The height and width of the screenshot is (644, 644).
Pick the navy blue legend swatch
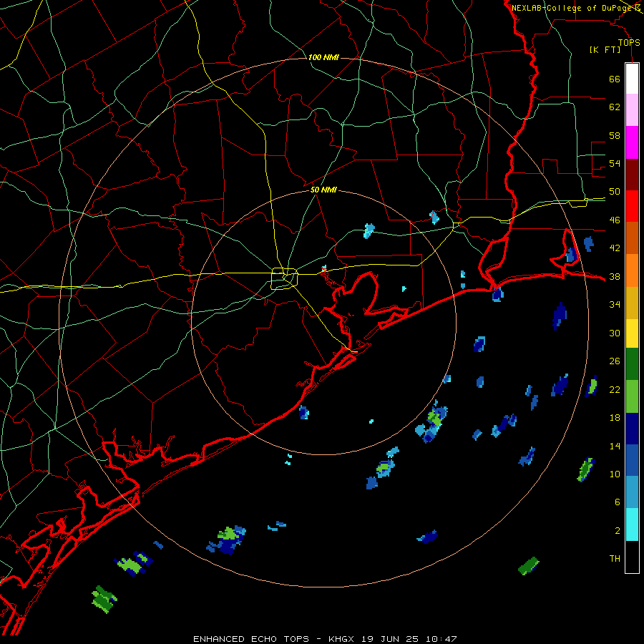coord(632,429)
